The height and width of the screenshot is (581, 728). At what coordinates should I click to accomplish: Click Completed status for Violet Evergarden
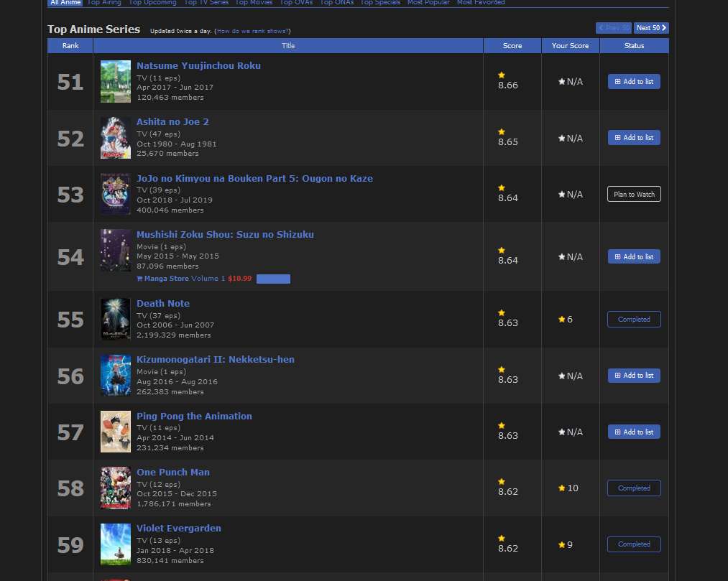(x=634, y=544)
